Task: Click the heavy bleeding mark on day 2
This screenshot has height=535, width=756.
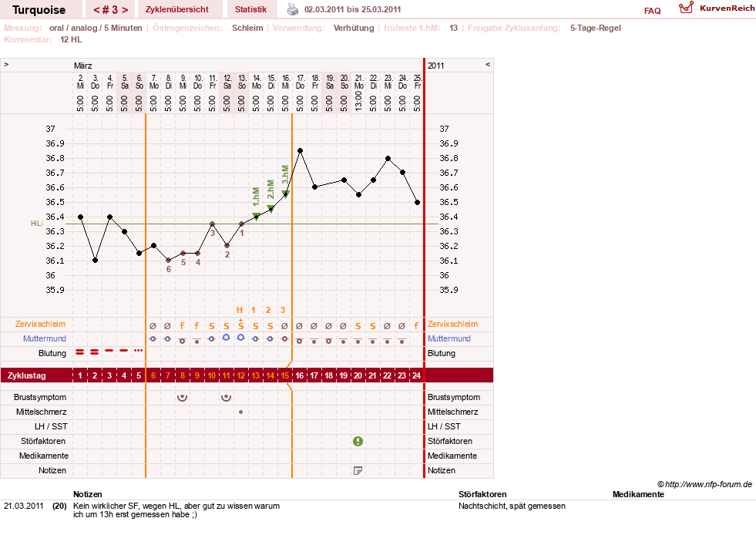Action: (x=95, y=352)
